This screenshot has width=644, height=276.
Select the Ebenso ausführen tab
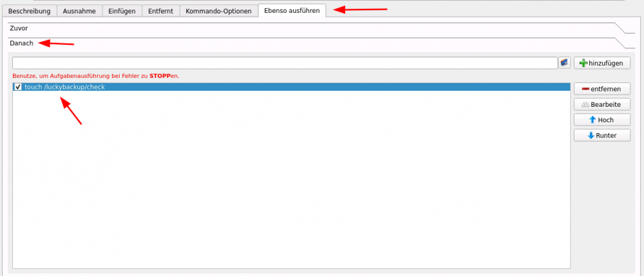(292, 10)
